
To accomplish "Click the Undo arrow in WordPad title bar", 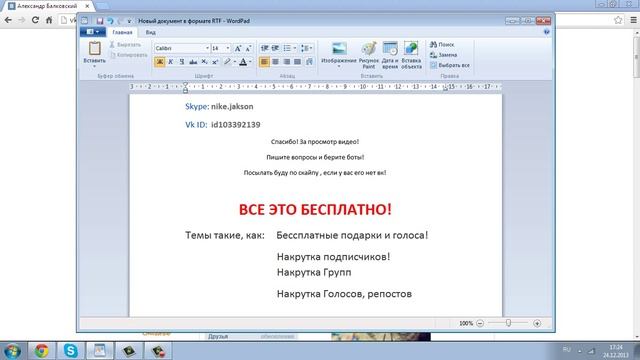I will click(110, 21).
